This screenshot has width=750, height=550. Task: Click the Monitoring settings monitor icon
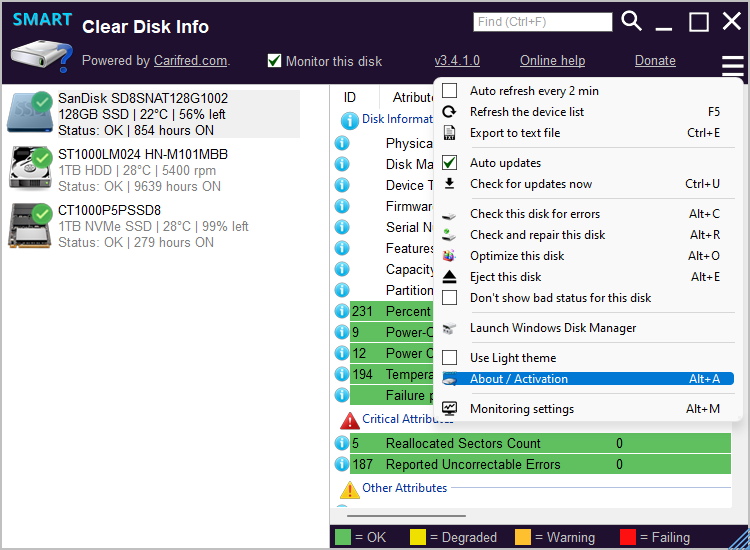click(449, 408)
